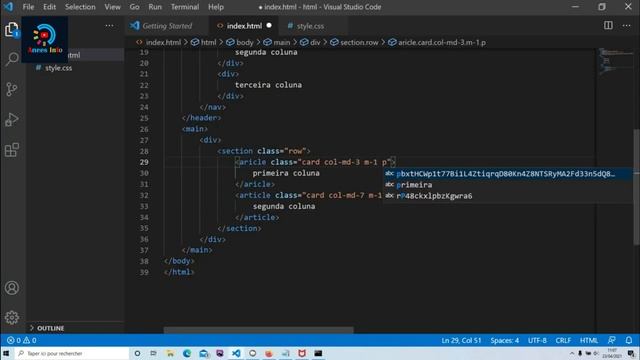Viewport: 640px width, 360px height.
Task: Click the Windows taskbar search box
Action: click(x=71, y=353)
